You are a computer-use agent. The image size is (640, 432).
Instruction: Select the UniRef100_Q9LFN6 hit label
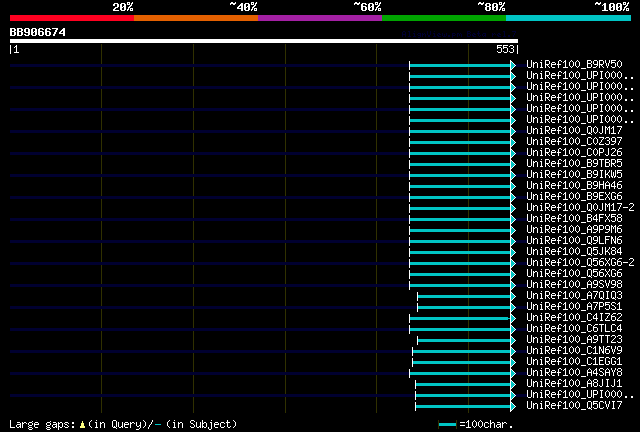click(574, 240)
